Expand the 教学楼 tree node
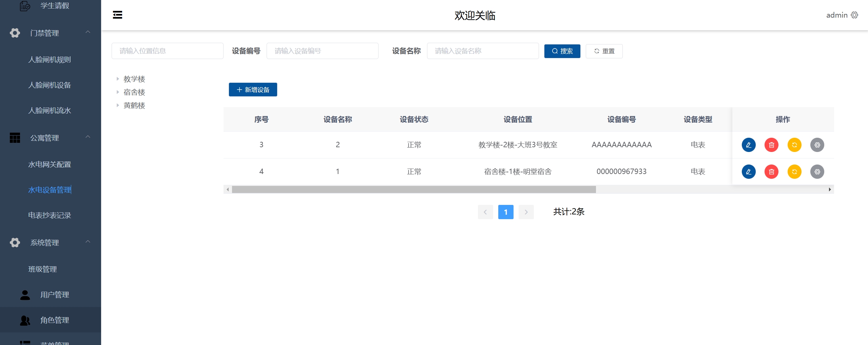 (118, 79)
